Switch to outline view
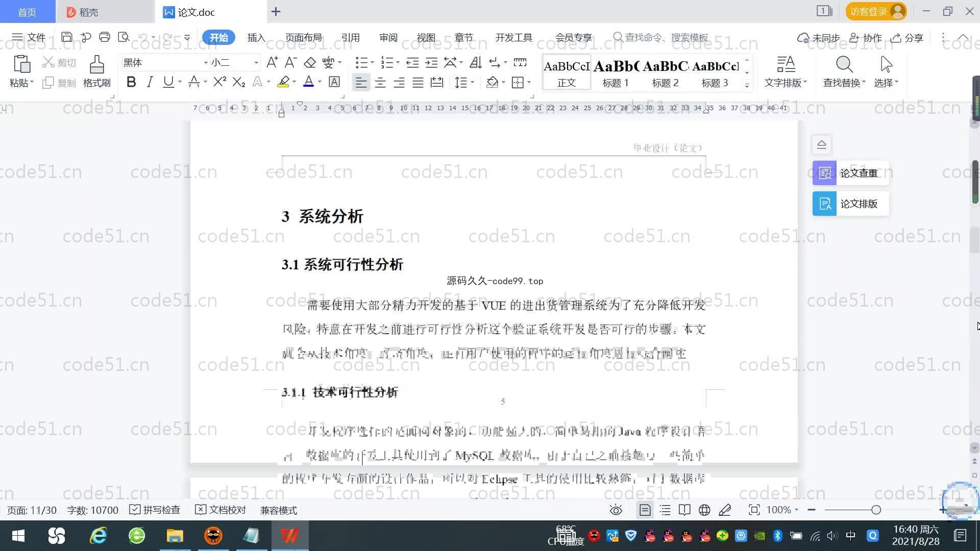The height and width of the screenshot is (551, 980). (x=665, y=510)
